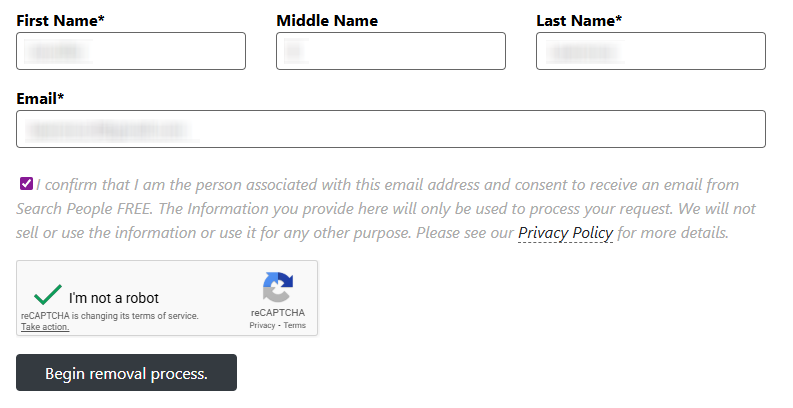Click the reCAPTCHA terms of service change notice
Screen dimensions: 793x408
tap(110, 316)
